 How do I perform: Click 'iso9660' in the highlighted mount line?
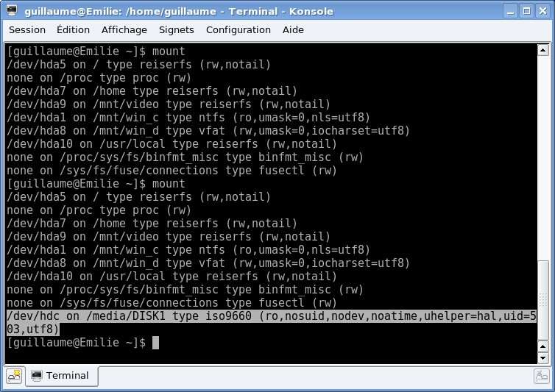click(x=228, y=316)
